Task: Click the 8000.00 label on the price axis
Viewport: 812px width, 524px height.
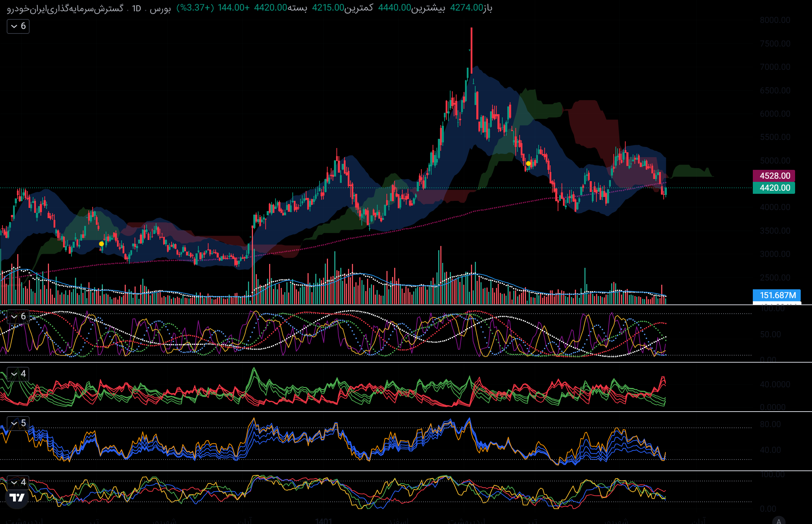Action: pyautogui.click(x=775, y=20)
